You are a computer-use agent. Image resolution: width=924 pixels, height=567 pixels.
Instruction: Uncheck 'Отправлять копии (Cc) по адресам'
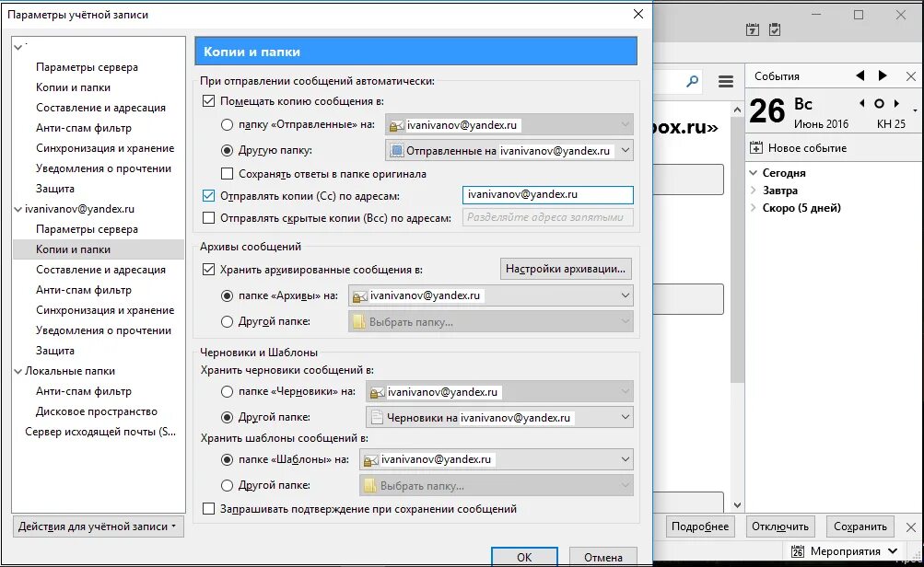click(x=208, y=195)
